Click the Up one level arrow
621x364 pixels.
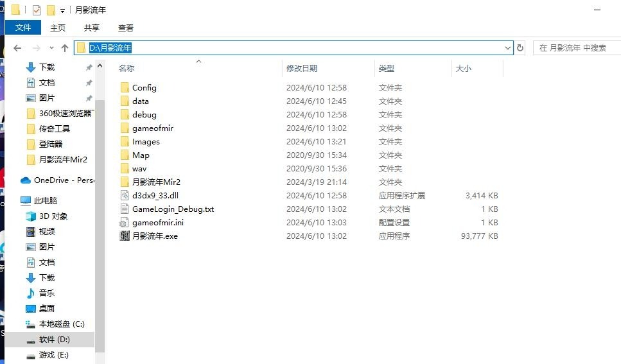click(65, 48)
